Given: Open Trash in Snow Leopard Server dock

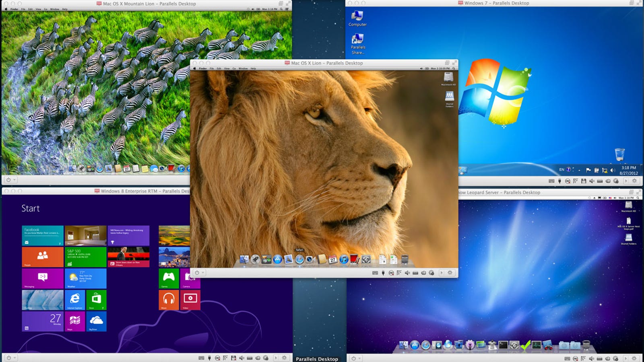Looking at the screenshot, I should tap(586, 345).
